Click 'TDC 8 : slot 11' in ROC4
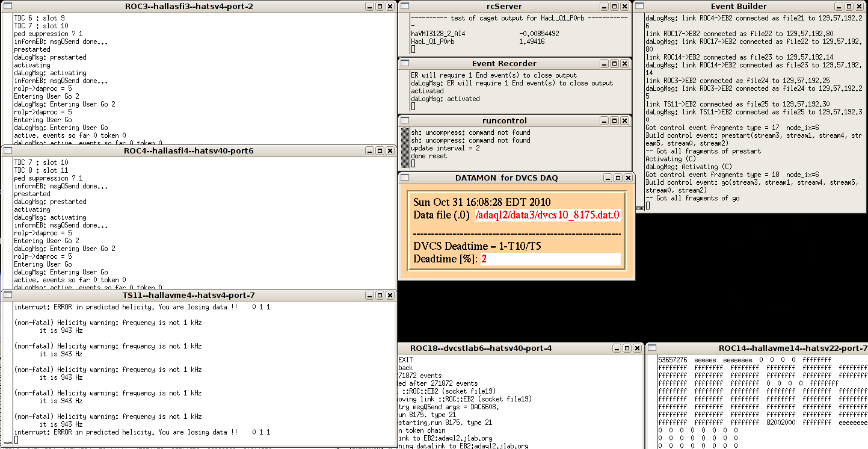Image resolution: width=868 pixels, height=449 pixels. tap(41, 170)
